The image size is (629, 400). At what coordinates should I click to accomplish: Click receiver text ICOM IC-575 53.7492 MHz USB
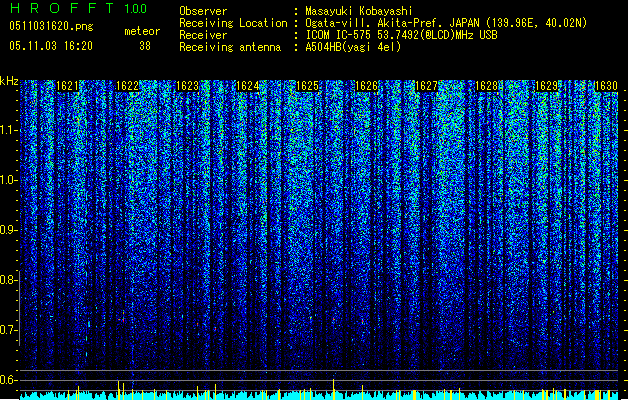[x=401, y=35]
